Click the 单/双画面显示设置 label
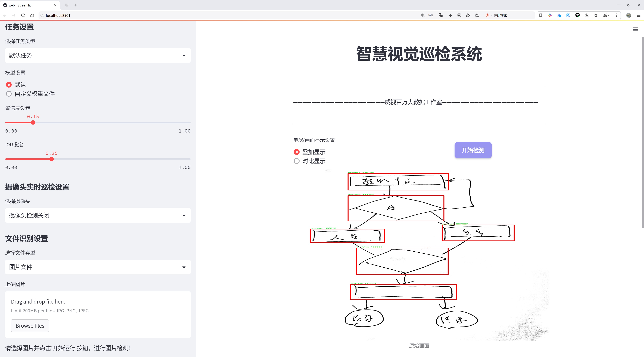Screen dimensions: 644x357 click(314, 140)
